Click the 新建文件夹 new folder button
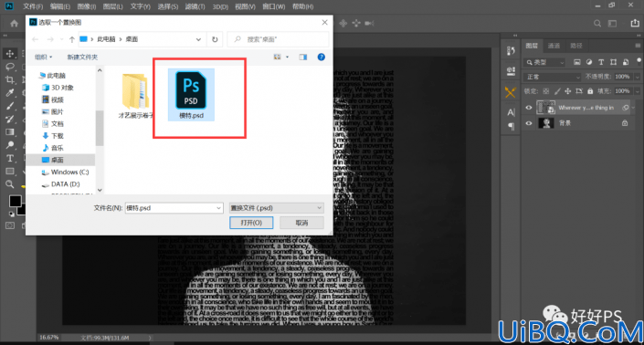644x345 pixels. pos(82,57)
